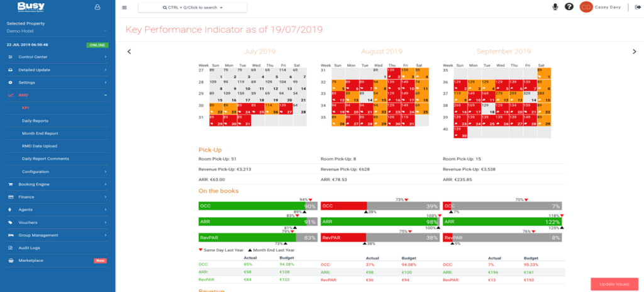This screenshot has height=292, width=644.
Task: Click the Update Issues button
Action: tap(613, 284)
